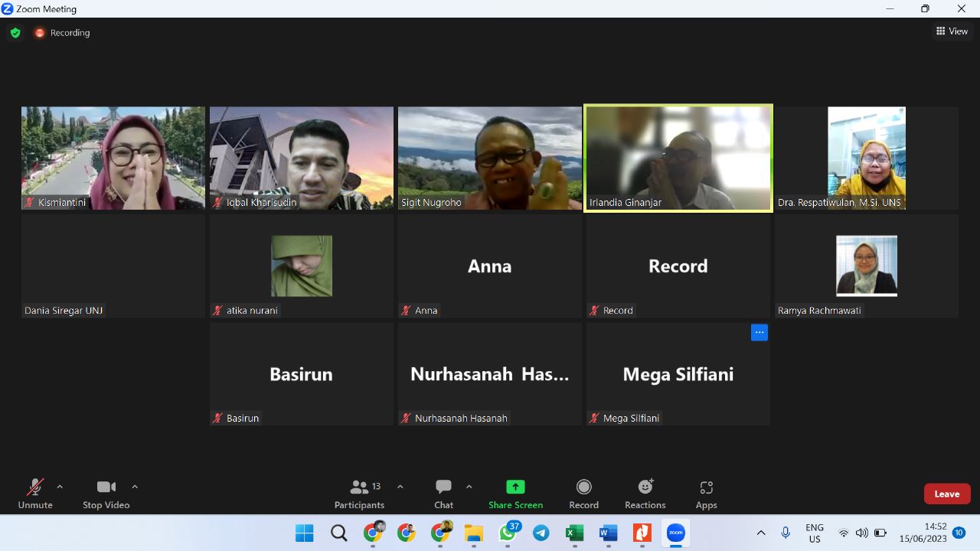Click the Share Screen button

point(515,494)
